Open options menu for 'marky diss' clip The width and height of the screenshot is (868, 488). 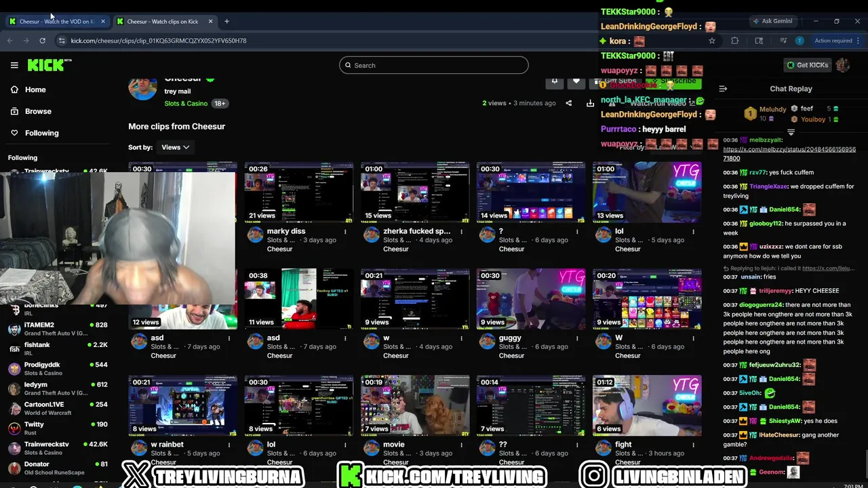point(345,232)
